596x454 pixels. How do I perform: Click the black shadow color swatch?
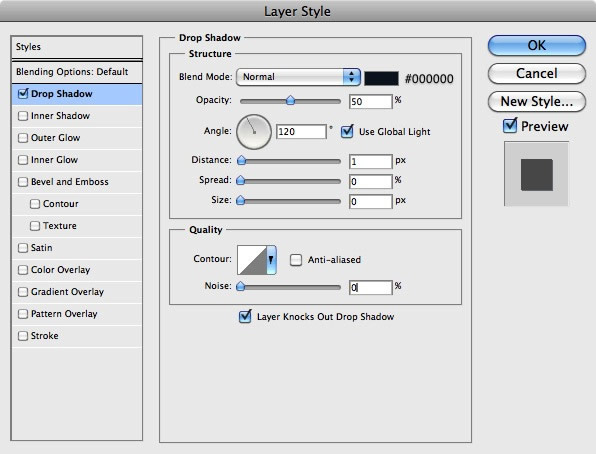pyautogui.click(x=382, y=78)
